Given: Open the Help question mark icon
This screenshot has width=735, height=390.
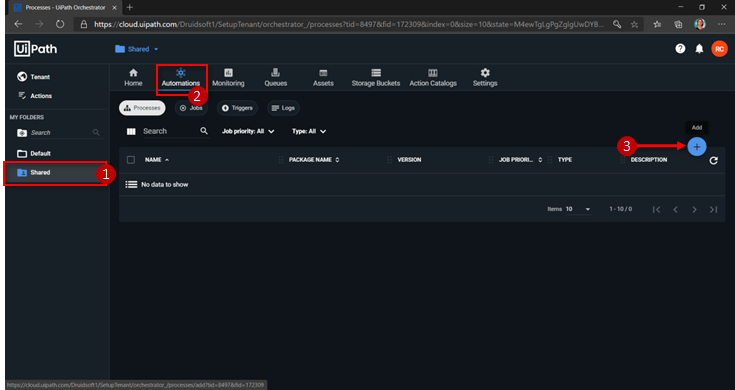Looking at the screenshot, I should coord(680,49).
